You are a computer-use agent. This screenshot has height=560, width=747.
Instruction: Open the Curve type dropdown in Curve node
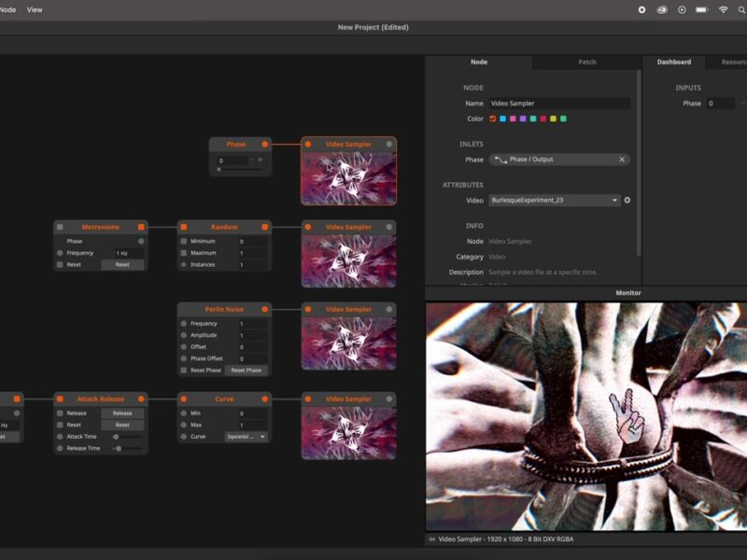[x=246, y=437]
